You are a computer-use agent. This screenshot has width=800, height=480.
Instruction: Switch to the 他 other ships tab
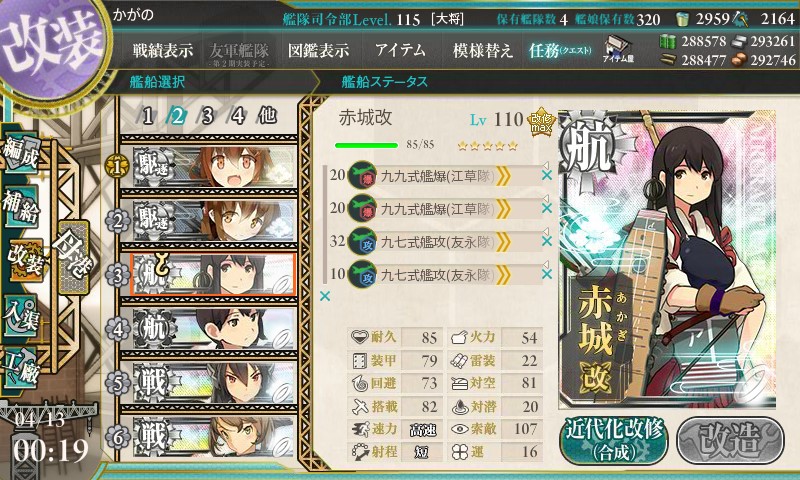267,116
